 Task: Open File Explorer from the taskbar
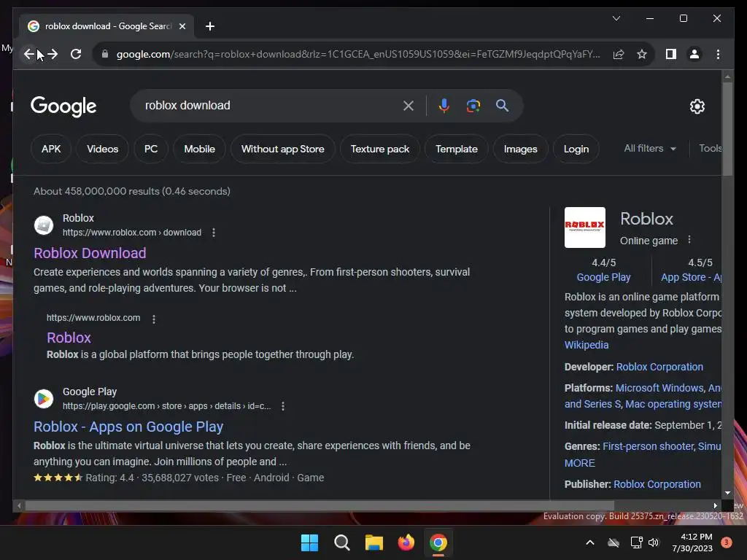pyautogui.click(x=374, y=542)
